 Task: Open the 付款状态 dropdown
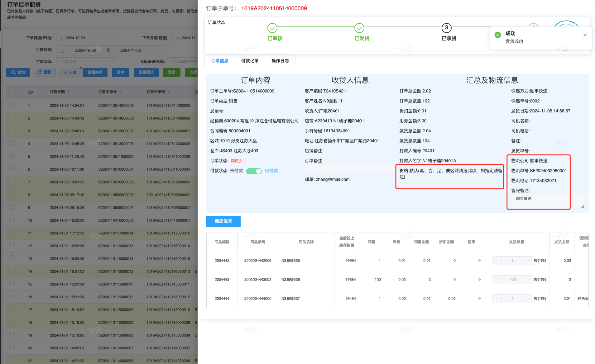tap(86, 62)
